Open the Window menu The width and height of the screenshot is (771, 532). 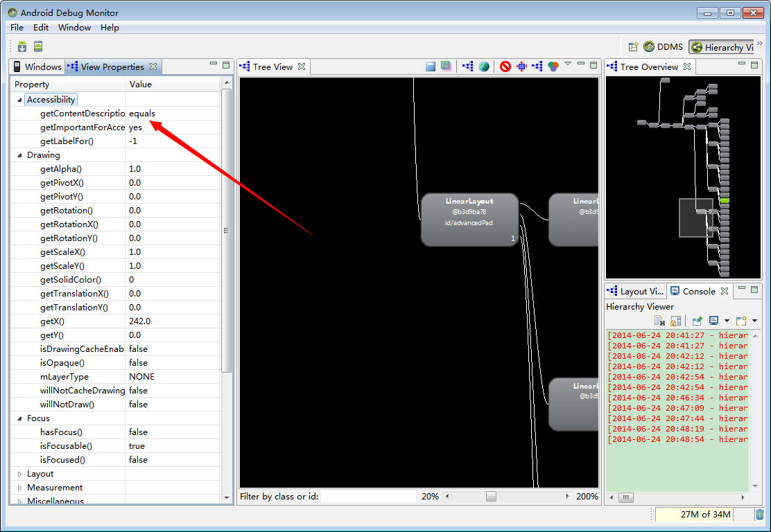pyautogui.click(x=74, y=28)
